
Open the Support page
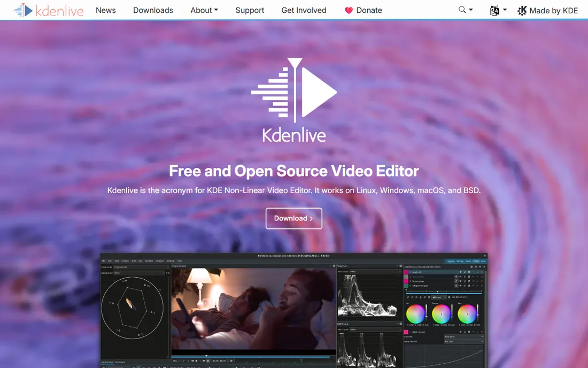click(x=250, y=10)
